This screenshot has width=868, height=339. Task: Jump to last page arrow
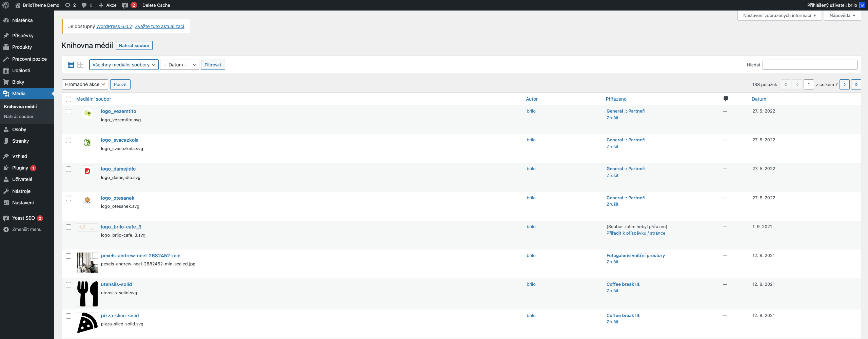(x=855, y=84)
